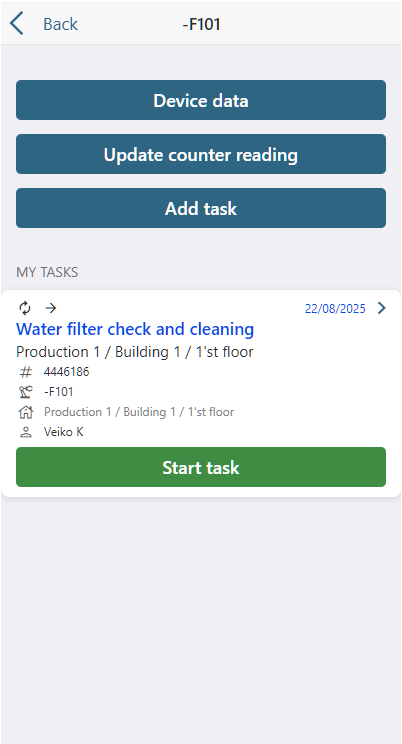The image size is (402, 744).
Task: Click the assignee name Veiko K
Action: pos(64,432)
